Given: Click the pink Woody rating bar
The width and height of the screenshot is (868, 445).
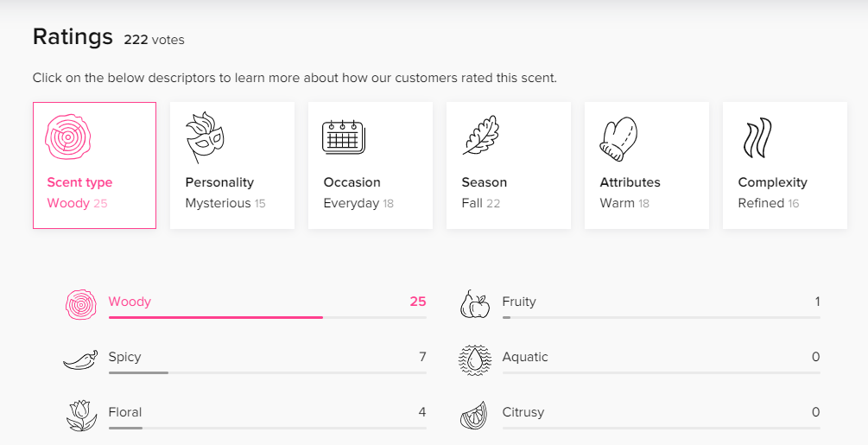Looking at the screenshot, I should point(268,317).
